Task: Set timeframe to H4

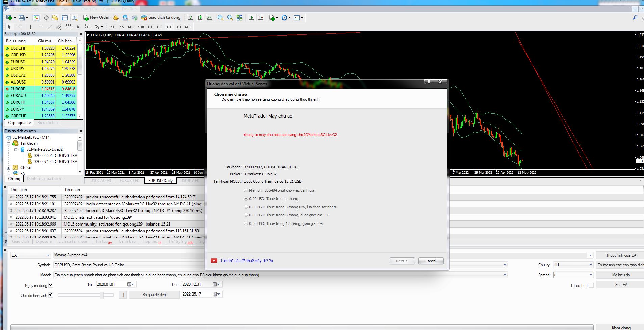Action: pos(159,27)
